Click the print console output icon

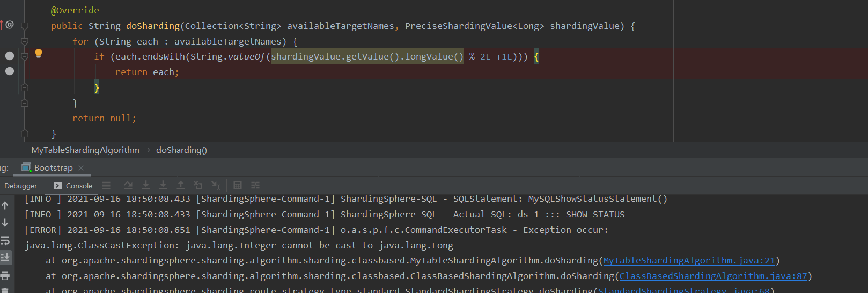pyautogui.click(x=5, y=276)
